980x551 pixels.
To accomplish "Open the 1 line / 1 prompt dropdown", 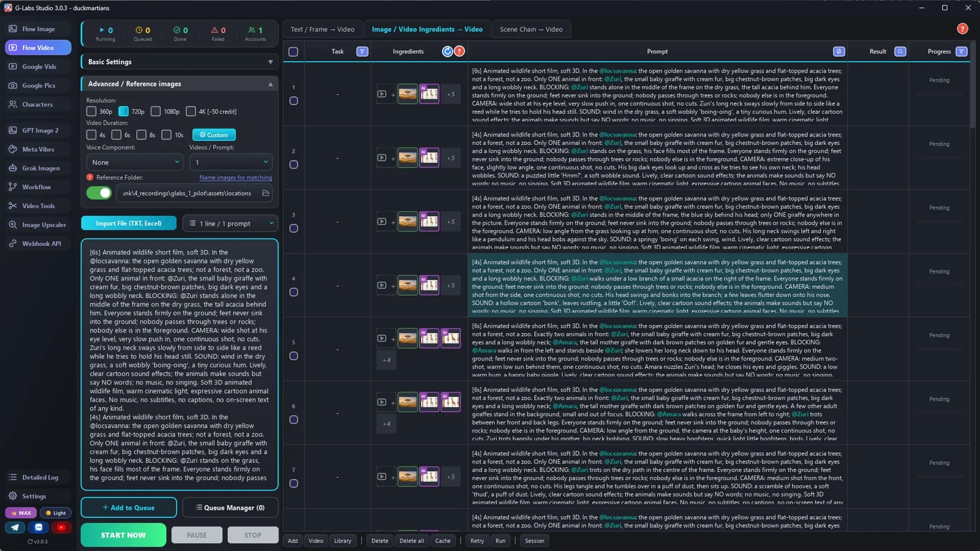I will [x=230, y=223].
